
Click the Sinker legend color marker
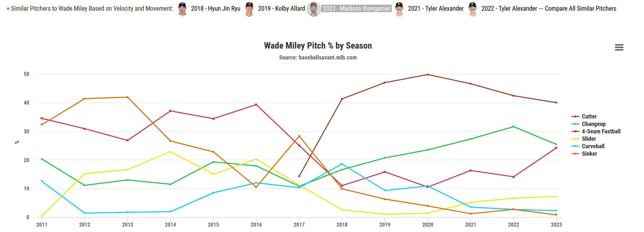pyautogui.click(x=576, y=154)
